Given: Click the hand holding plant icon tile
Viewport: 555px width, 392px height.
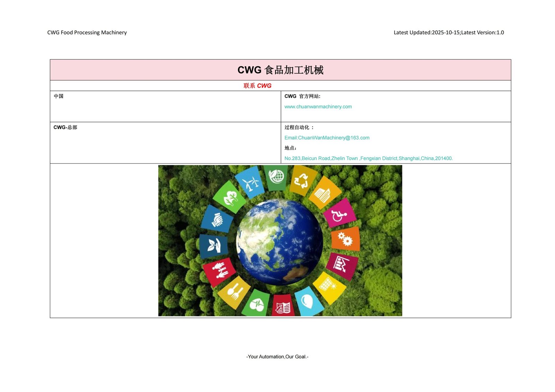Looking at the screenshot, I should 213,246.
